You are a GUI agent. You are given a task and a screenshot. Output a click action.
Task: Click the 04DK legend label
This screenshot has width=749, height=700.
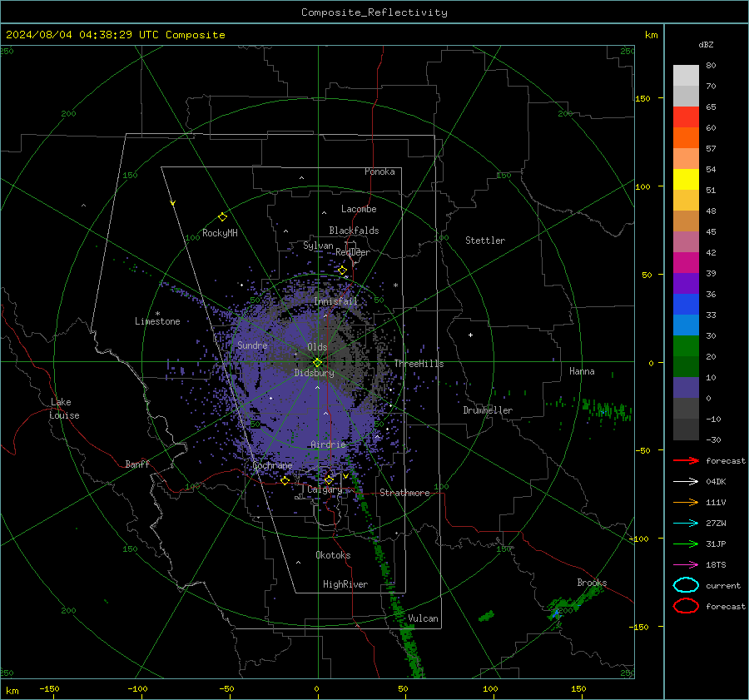[716, 481]
